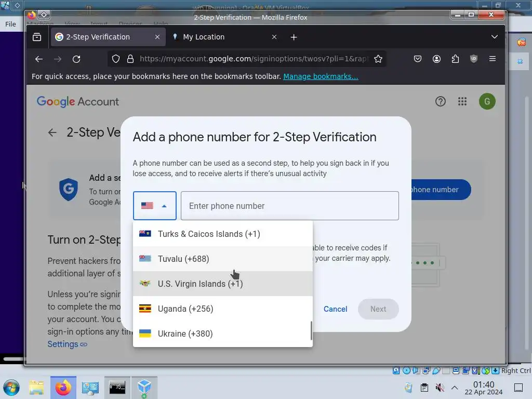This screenshot has height=399, width=532.
Task: Open Pocket save icon in toolbar
Action: [418, 59]
